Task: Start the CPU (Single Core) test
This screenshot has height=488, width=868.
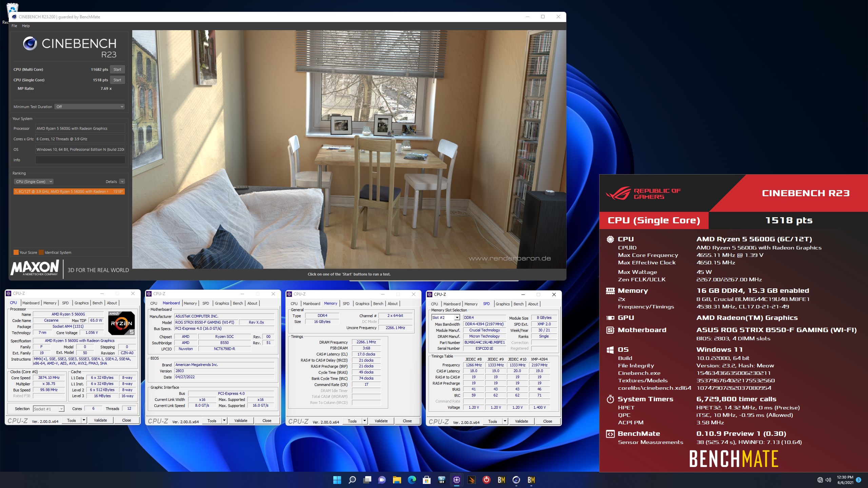Action: tap(117, 80)
